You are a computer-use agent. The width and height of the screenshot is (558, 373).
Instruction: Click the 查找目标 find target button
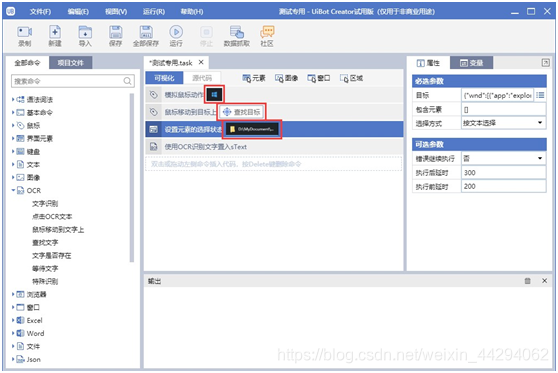[x=242, y=112]
